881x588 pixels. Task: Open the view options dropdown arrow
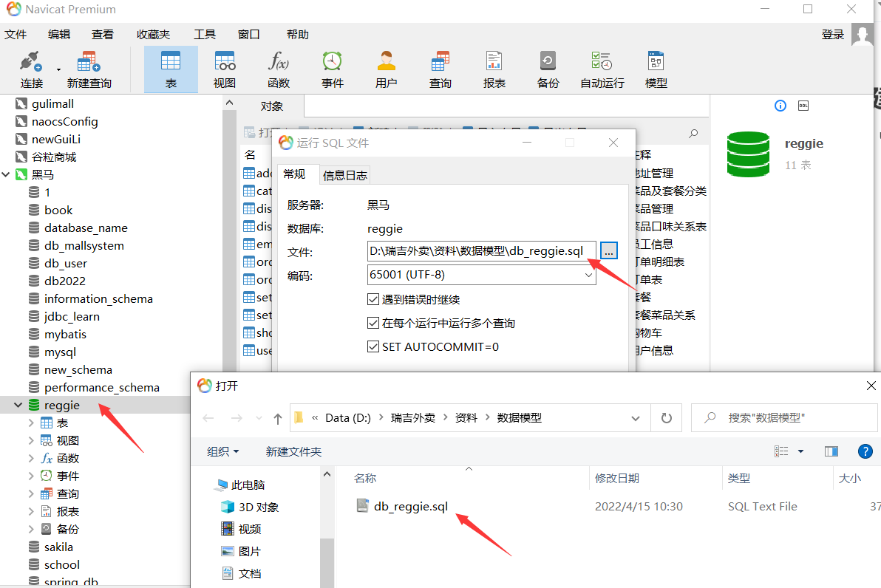pos(800,451)
